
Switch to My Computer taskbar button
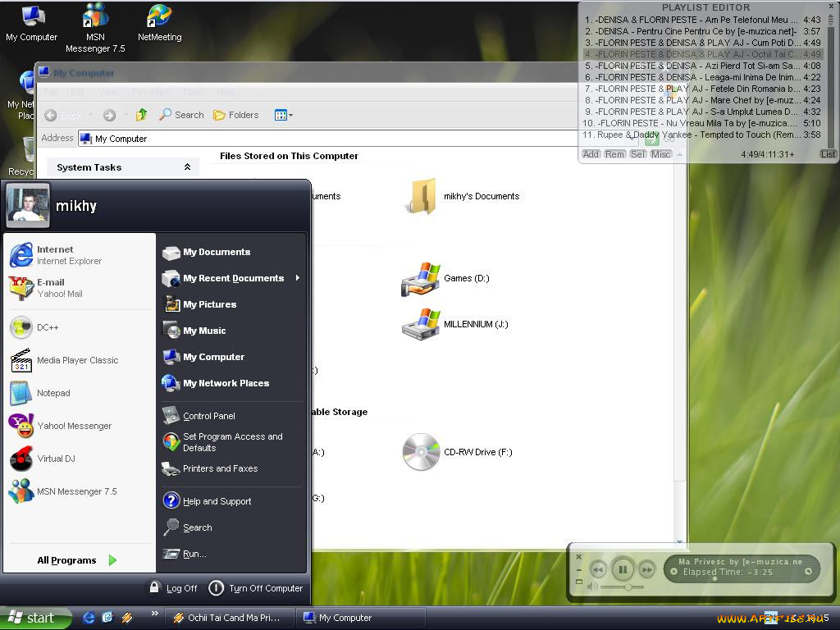pyautogui.click(x=361, y=618)
